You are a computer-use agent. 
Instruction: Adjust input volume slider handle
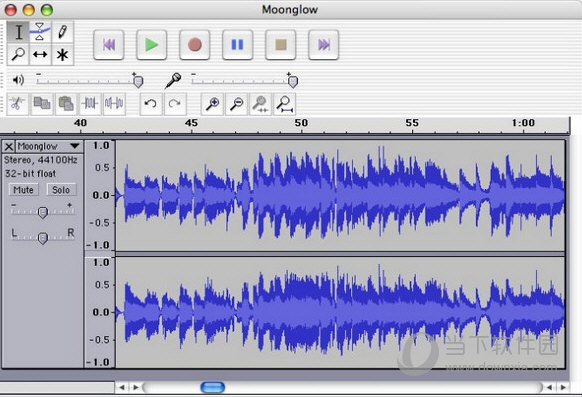point(293,81)
